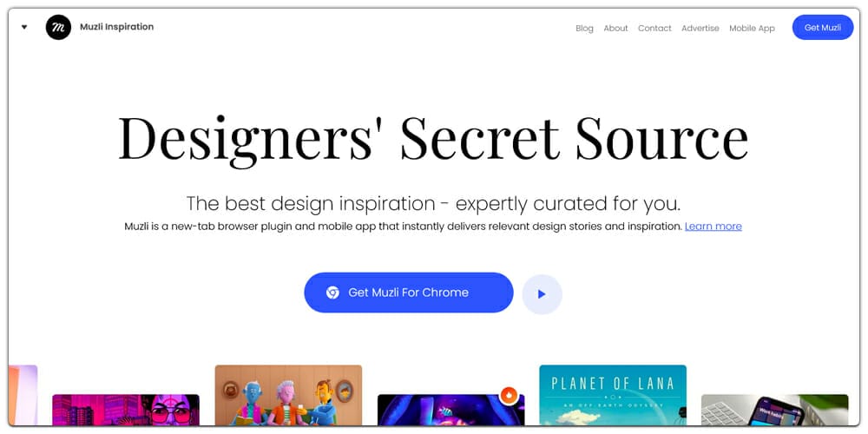Open the Blog page from the navigation
Image resolution: width=868 pixels, height=434 pixels.
[x=584, y=29]
